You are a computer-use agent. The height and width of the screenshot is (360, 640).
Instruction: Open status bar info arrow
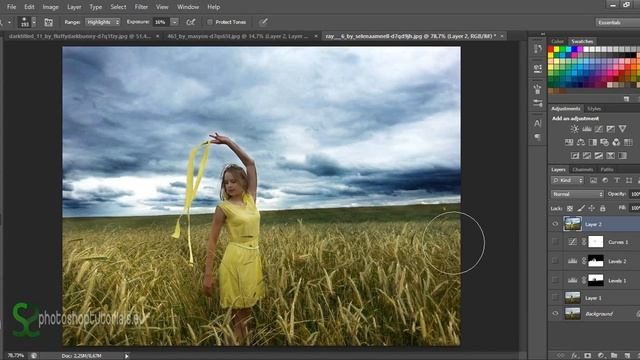[127, 356]
